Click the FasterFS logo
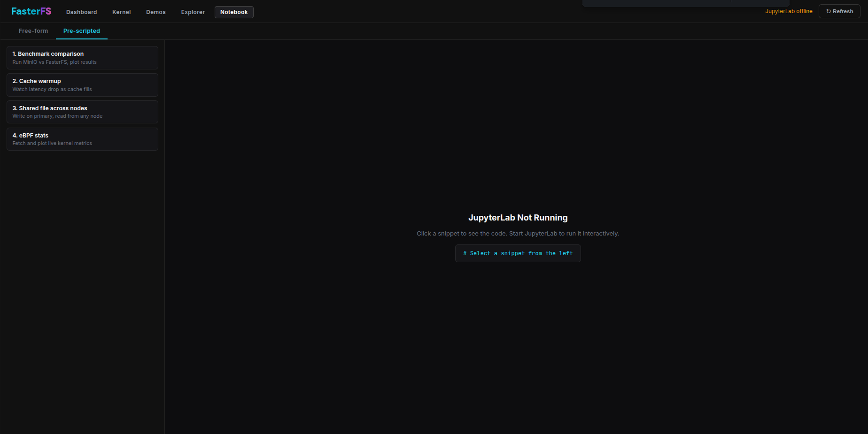868x434 pixels. click(31, 11)
